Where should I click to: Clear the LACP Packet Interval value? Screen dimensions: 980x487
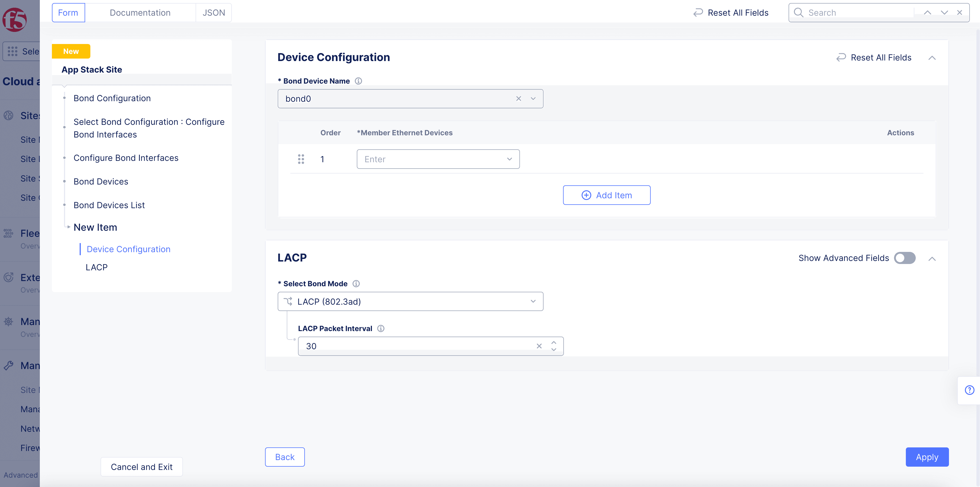(x=539, y=346)
